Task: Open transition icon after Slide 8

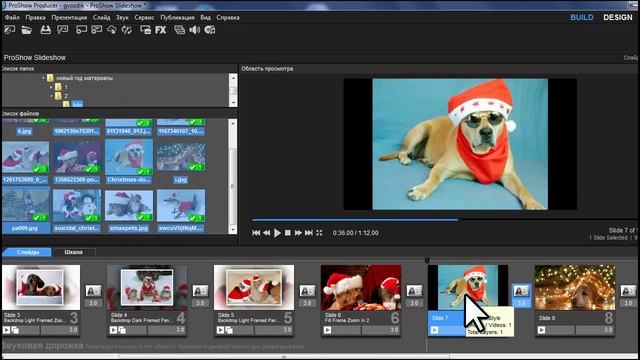Action: coord(628,291)
